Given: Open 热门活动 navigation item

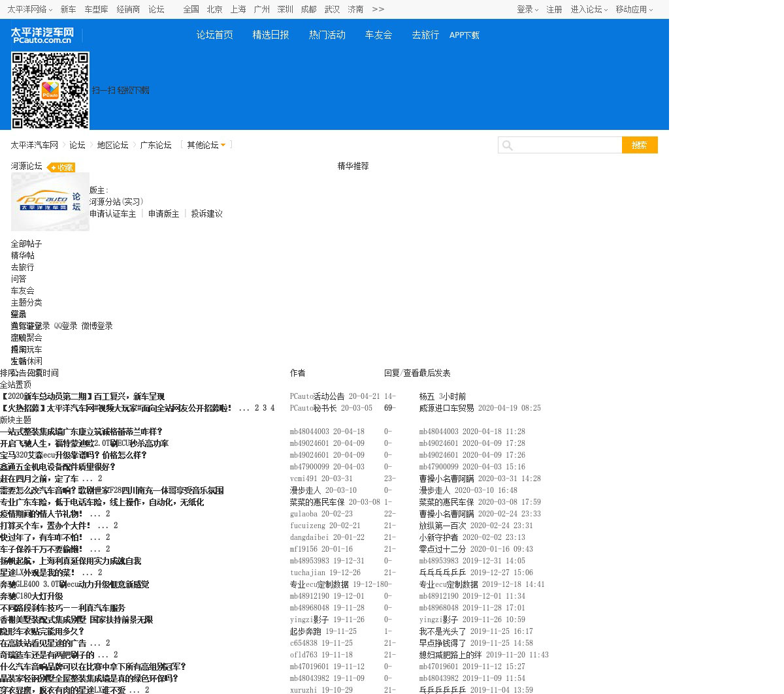Looking at the screenshot, I should [x=327, y=35].
